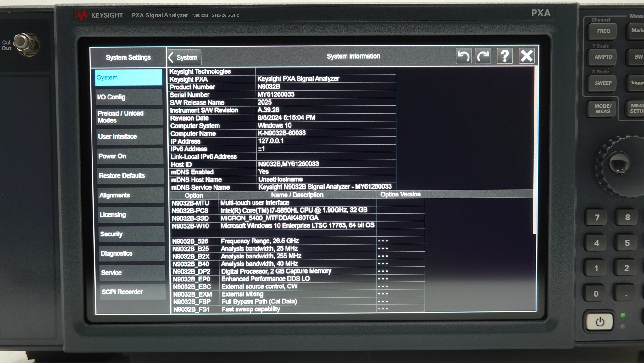Screen dimensions: 644x363
Task: Select the N9032B_EXM External Mixing row
Action: pos(298,294)
